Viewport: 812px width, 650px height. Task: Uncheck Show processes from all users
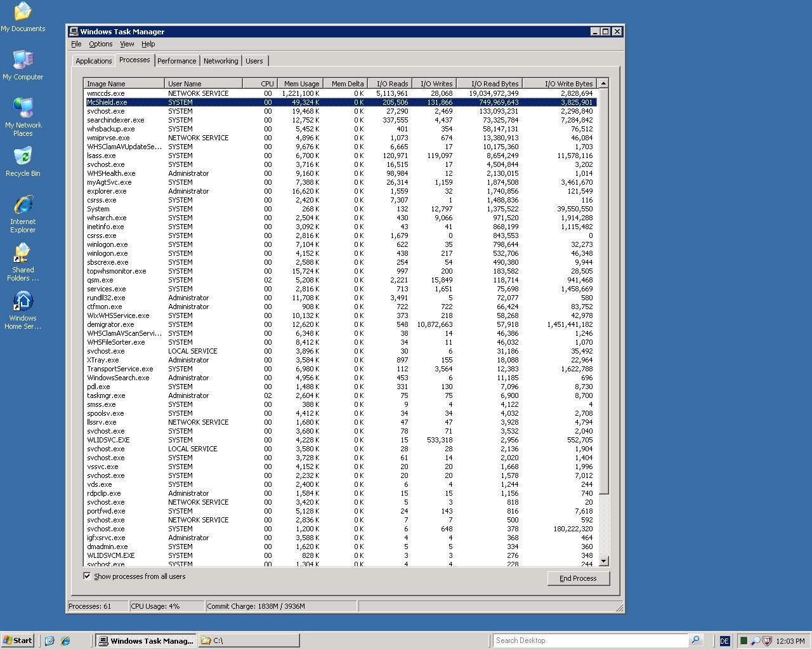[87, 576]
